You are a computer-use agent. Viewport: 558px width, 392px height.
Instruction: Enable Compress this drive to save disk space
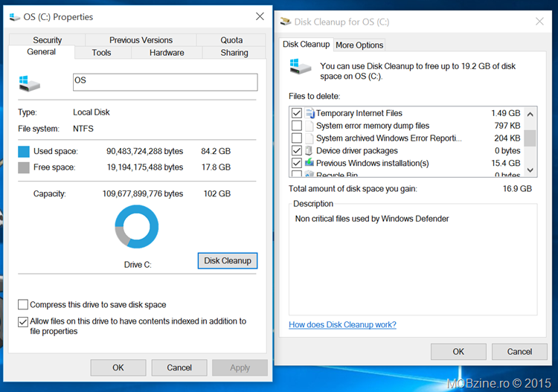click(x=23, y=304)
